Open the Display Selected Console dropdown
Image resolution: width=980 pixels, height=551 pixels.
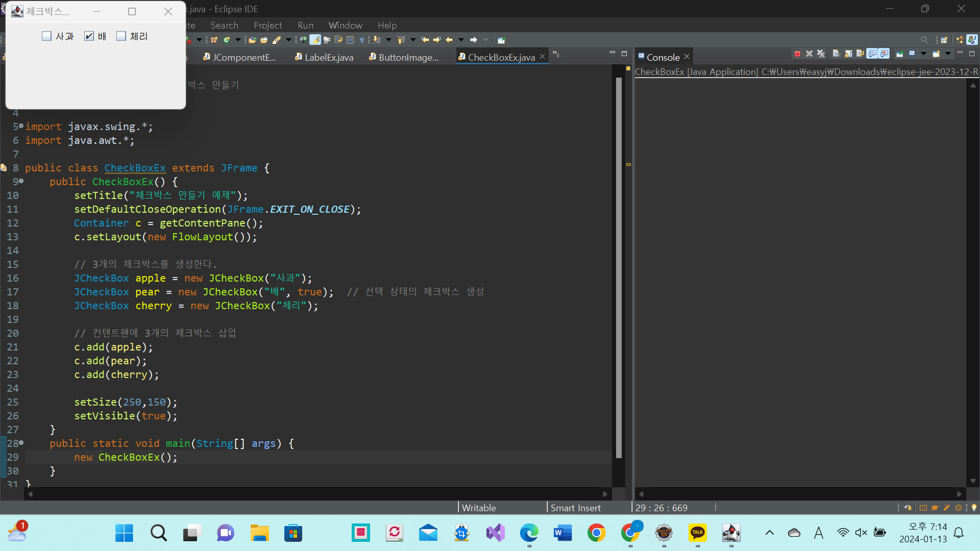tap(923, 54)
